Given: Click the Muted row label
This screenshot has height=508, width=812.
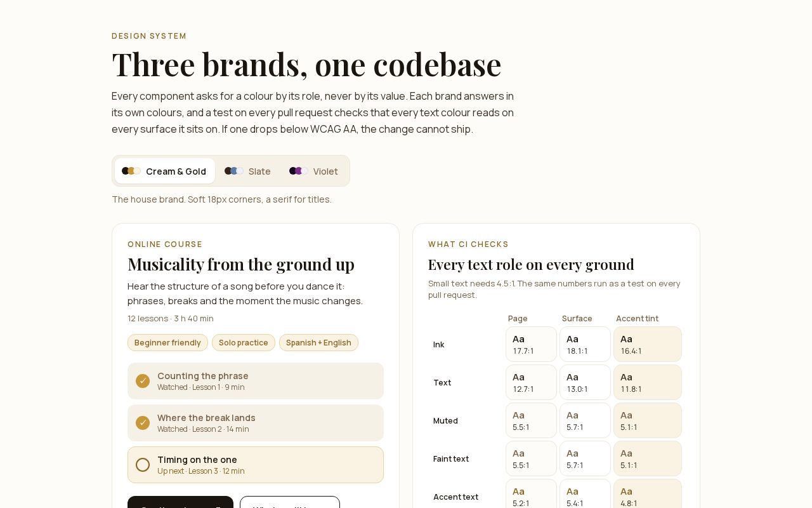Looking at the screenshot, I should pos(445,420).
